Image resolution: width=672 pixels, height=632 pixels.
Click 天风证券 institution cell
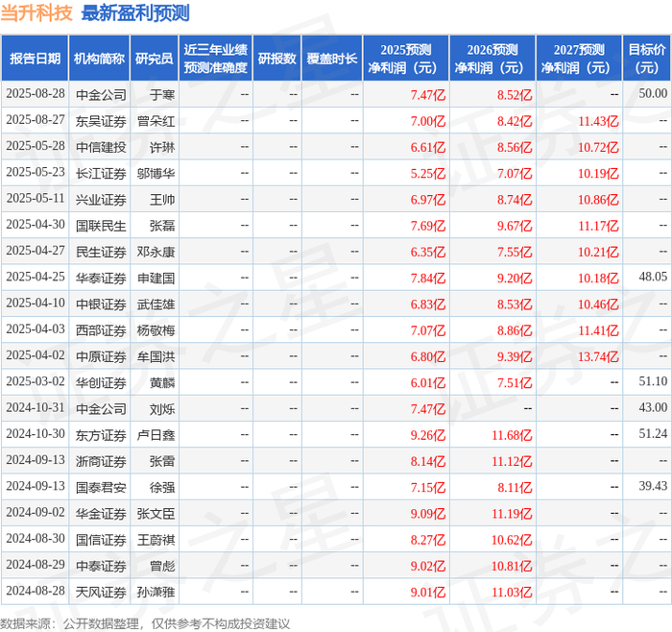click(x=101, y=592)
